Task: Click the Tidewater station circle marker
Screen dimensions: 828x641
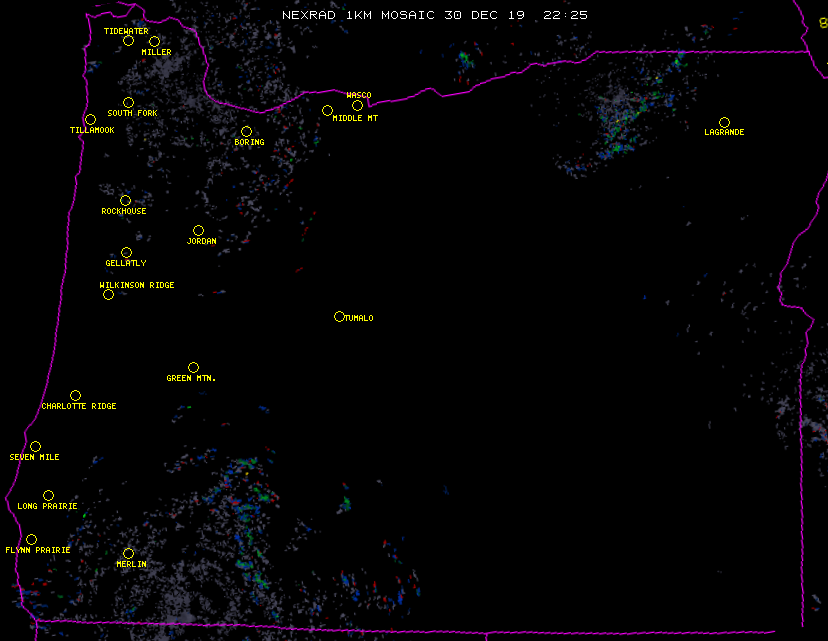Action: point(128,40)
